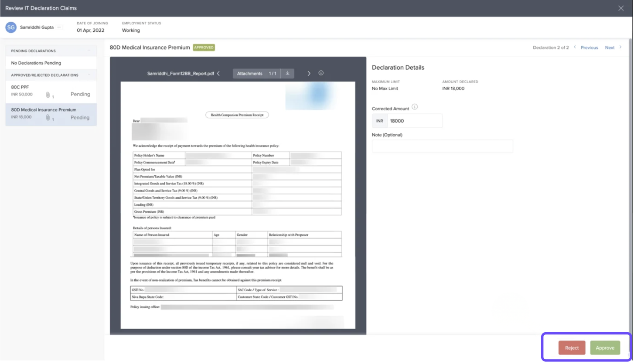Screen dimensions: 634x364
Task: Collapse the Pending Declarations section
Action: (x=89, y=51)
